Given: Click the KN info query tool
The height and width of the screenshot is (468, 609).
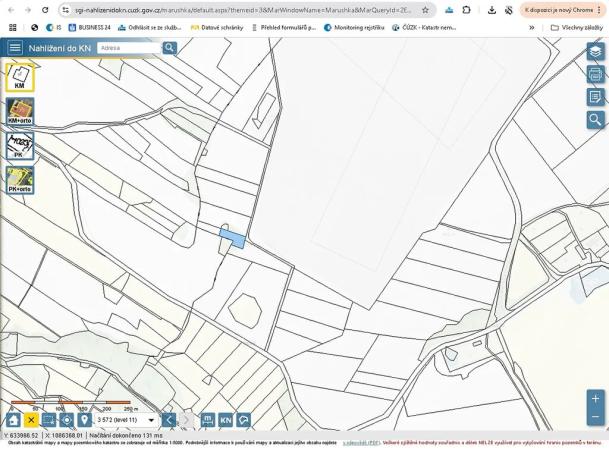Looking at the screenshot, I should 226,420.
